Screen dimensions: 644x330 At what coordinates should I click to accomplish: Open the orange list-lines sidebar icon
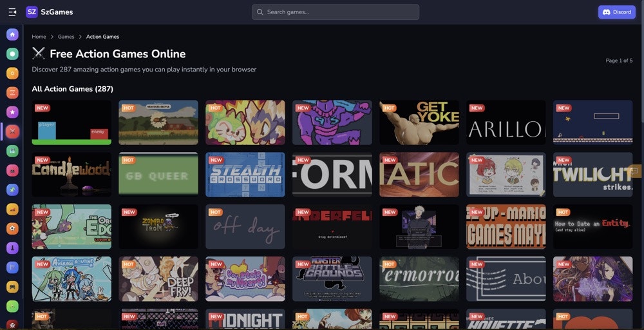click(x=12, y=92)
